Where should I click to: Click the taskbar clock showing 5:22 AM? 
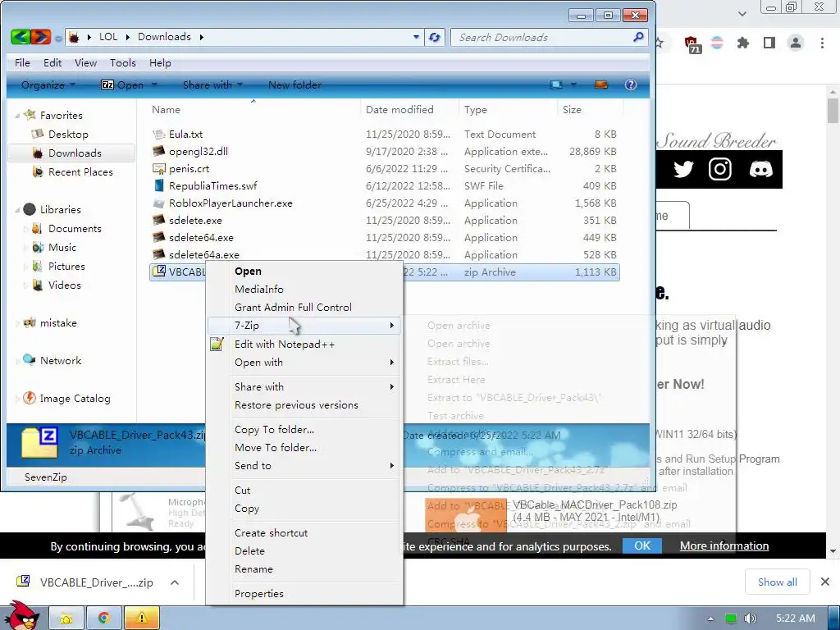coord(795,619)
